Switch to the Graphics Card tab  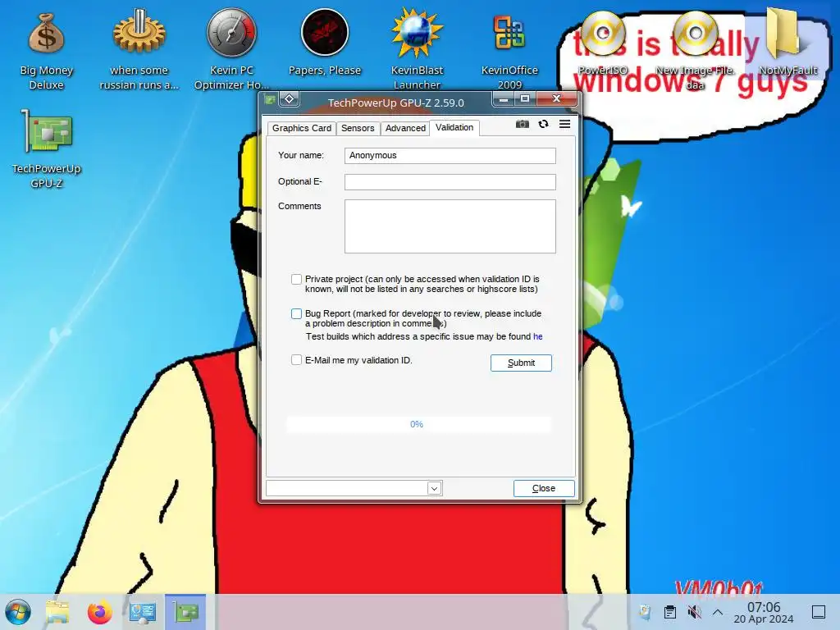coord(302,128)
